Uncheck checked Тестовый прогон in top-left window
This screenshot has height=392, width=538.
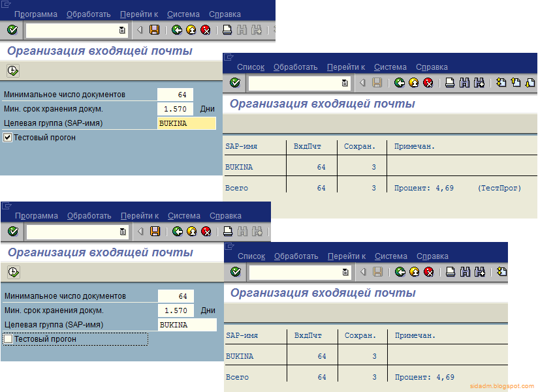[x=8, y=138]
